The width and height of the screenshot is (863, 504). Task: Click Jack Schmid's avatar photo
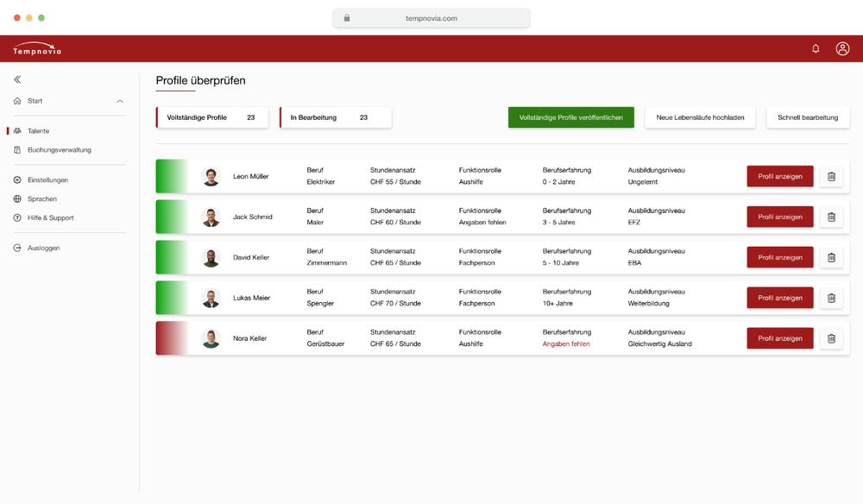click(x=211, y=217)
